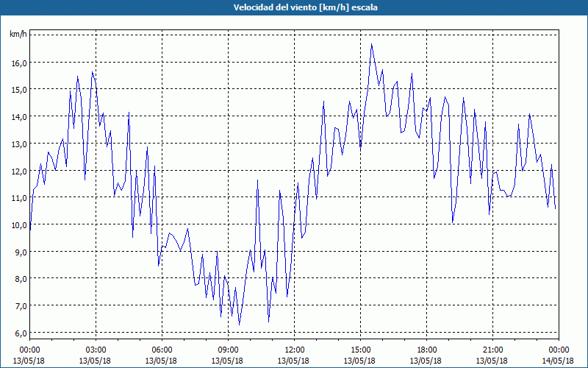The height and width of the screenshot is (368, 588).
Task: Click the 18:00 time axis label
Action: 426,350
